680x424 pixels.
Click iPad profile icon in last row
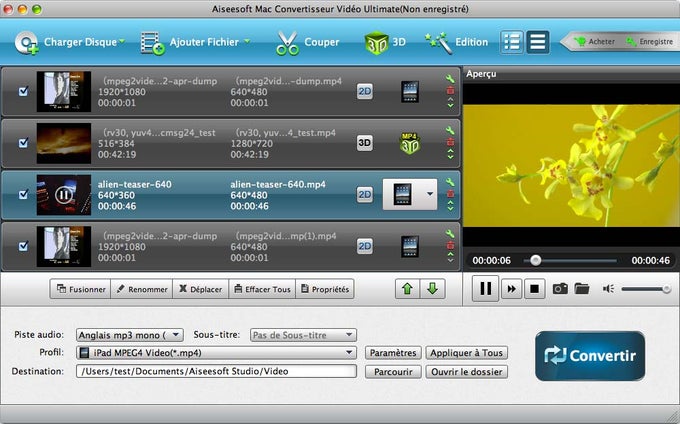click(x=410, y=246)
